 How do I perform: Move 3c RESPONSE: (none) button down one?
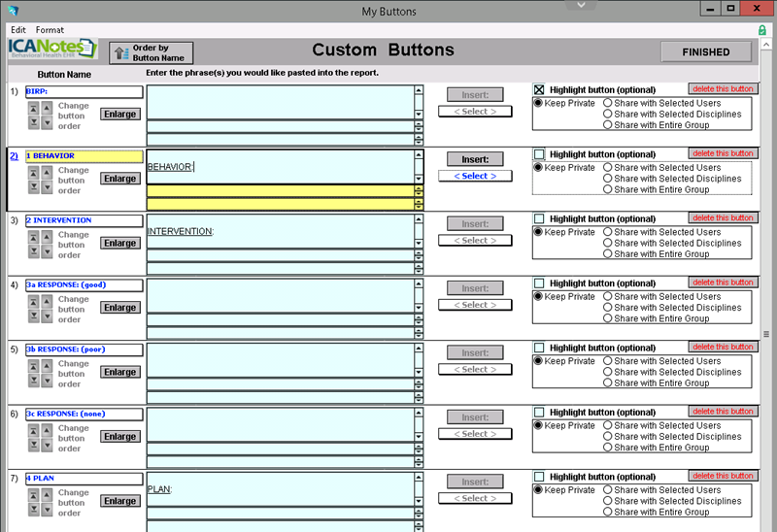click(x=47, y=445)
